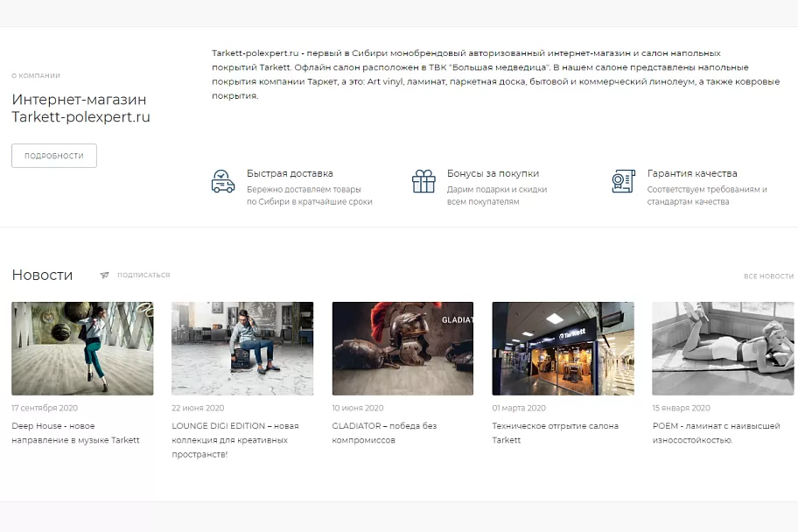Open the Новости section heading
This screenshot has width=798, height=532.
[42, 275]
